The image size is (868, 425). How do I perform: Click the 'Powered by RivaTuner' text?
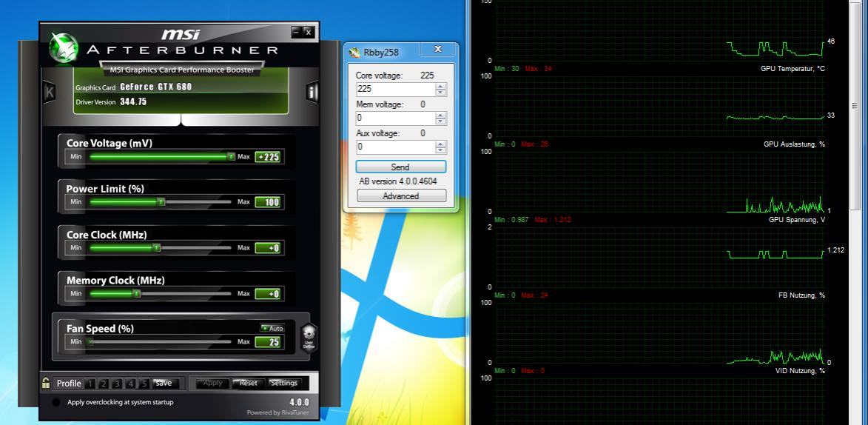[x=278, y=412]
